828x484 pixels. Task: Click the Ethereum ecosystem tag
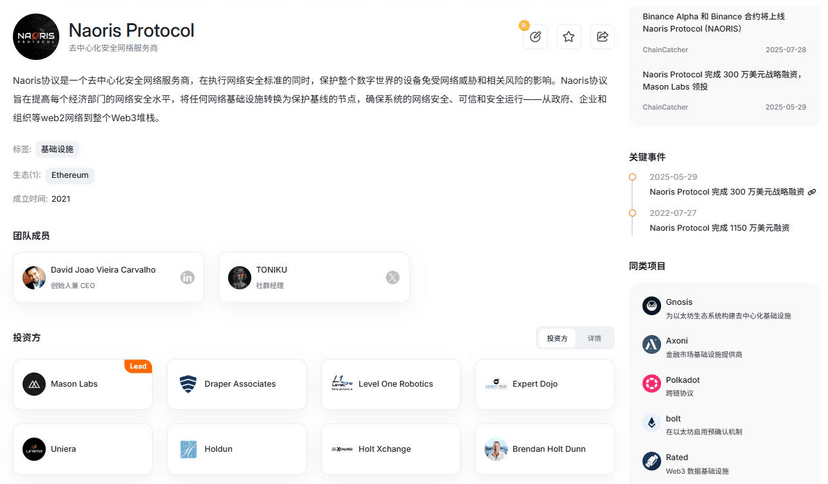70,175
